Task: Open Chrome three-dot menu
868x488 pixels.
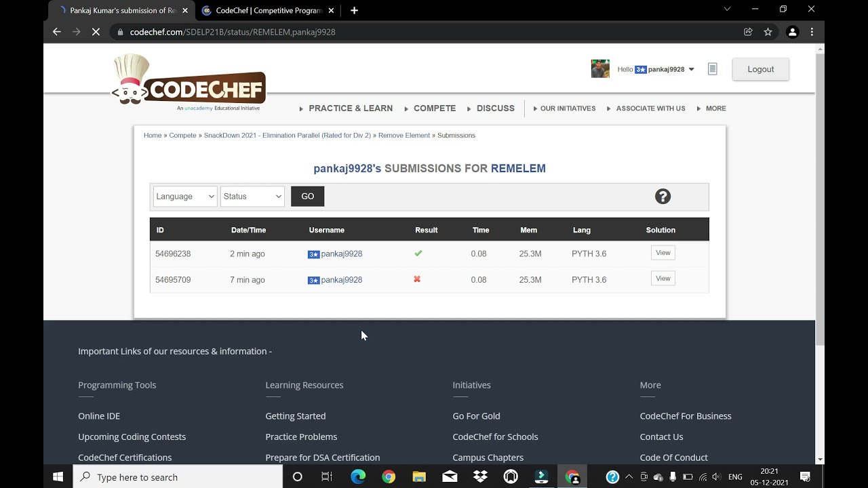Action: tap(812, 32)
